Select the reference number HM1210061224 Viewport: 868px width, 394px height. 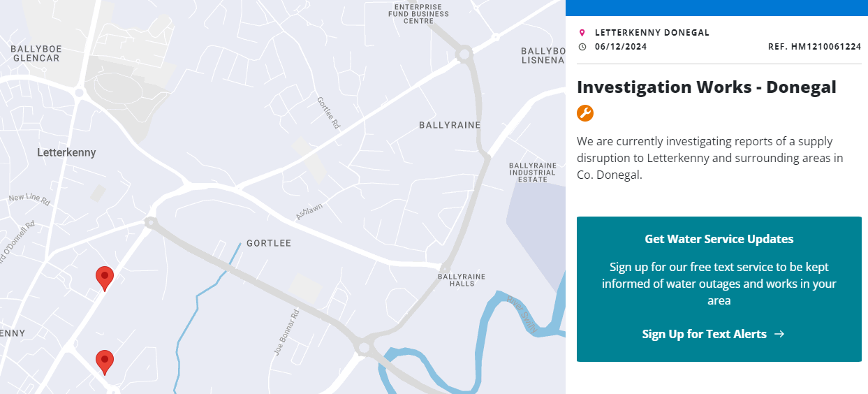pos(814,47)
